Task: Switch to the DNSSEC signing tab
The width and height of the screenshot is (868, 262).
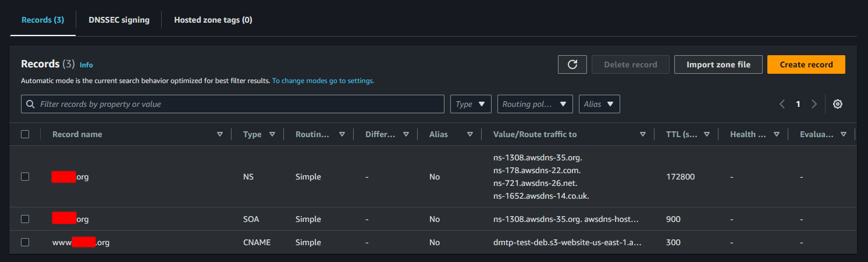Action: click(119, 20)
